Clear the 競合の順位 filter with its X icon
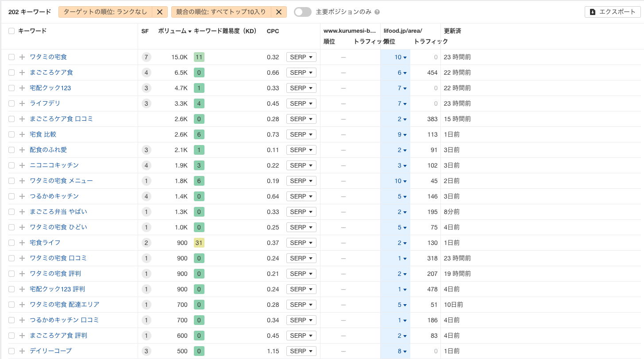This screenshot has height=359, width=644. 279,12
